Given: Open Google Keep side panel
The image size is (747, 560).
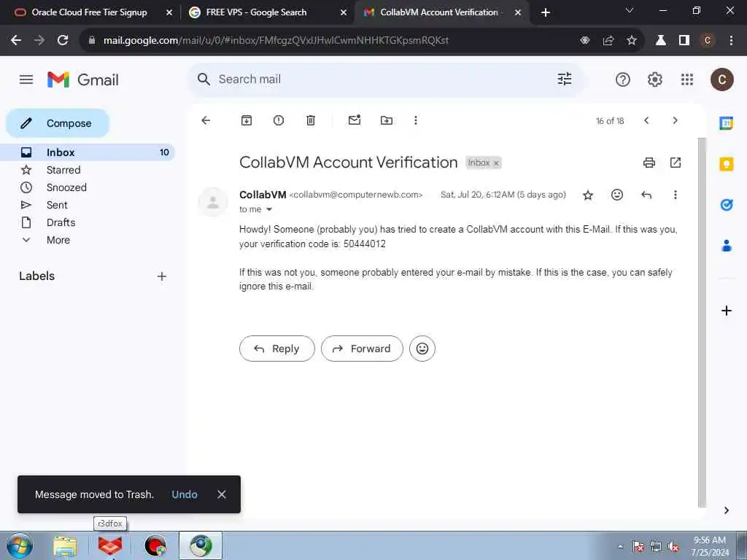Looking at the screenshot, I should pyautogui.click(x=726, y=164).
